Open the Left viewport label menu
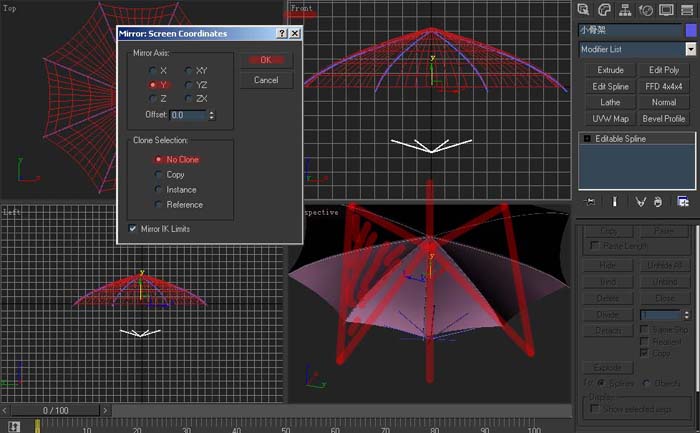 12,212
